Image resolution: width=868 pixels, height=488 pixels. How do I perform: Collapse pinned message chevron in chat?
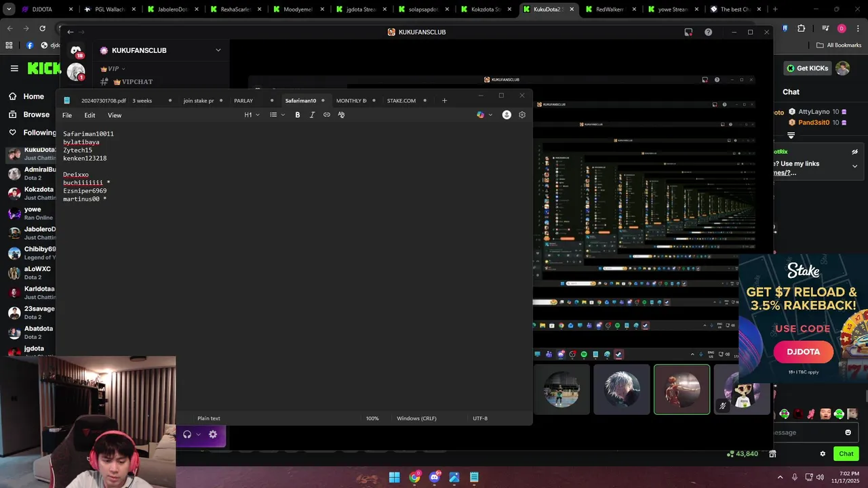pos(854,166)
